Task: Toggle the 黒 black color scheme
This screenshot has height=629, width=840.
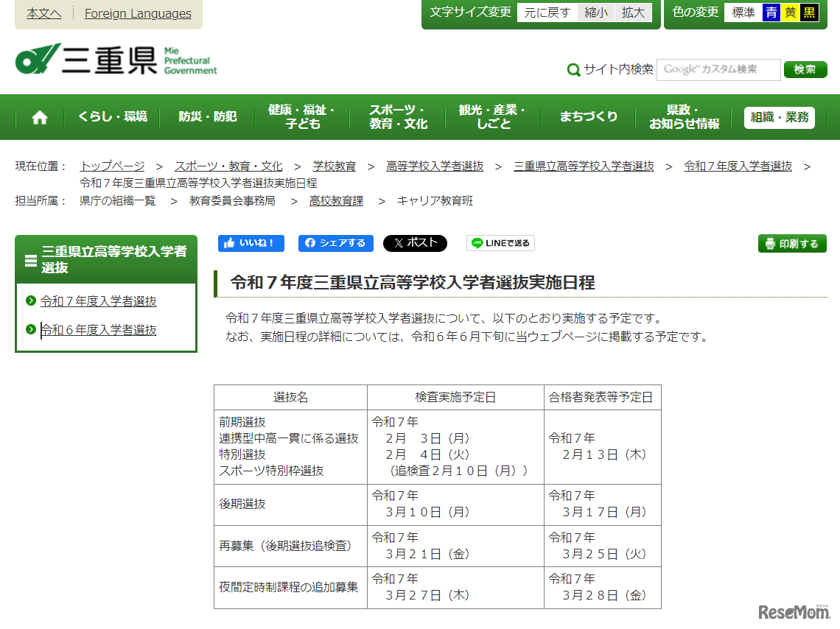Action: pos(808,12)
